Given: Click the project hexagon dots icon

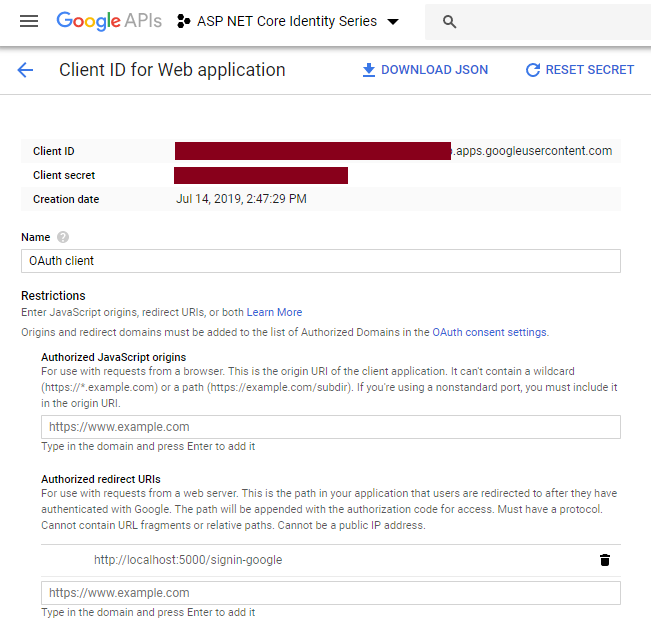Looking at the screenshot, I should [x=183, y=21].
